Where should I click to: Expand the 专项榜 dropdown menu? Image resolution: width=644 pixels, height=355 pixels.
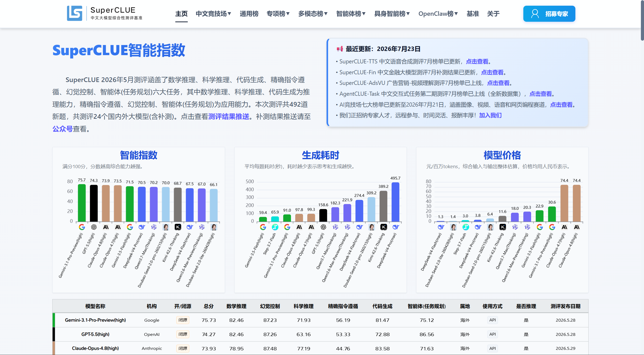[278, 14]
